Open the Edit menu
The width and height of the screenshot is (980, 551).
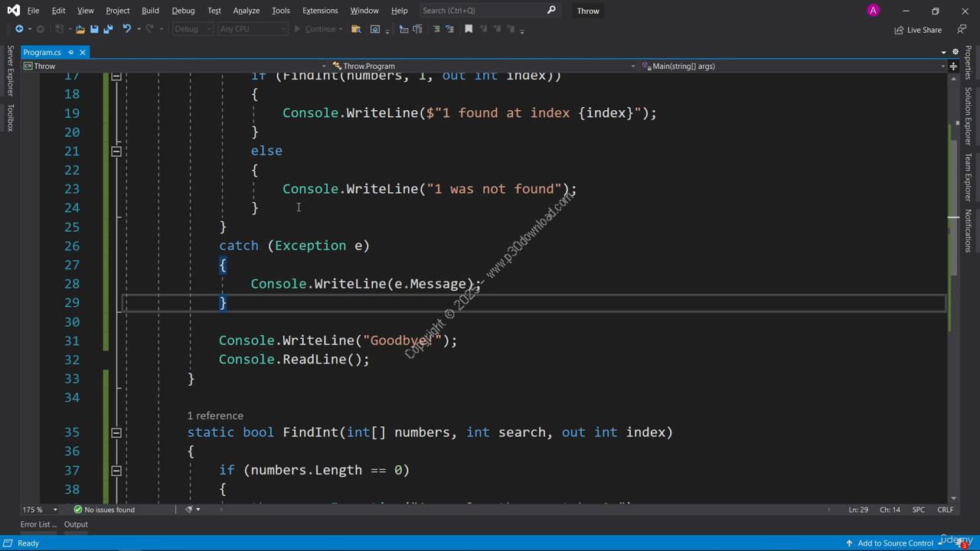(x=58, y=11)
